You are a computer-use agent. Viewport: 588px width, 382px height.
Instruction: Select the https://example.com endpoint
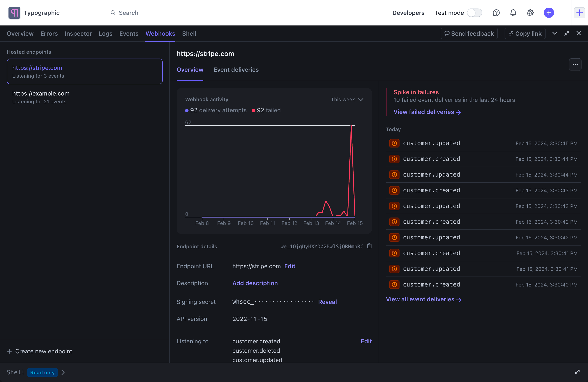[84, 97]
